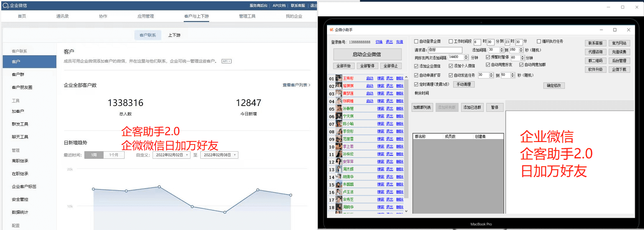The image size is (644, 230).
Task: Open the 上下游 sub-tab
Action: click(x=174, y=35)
